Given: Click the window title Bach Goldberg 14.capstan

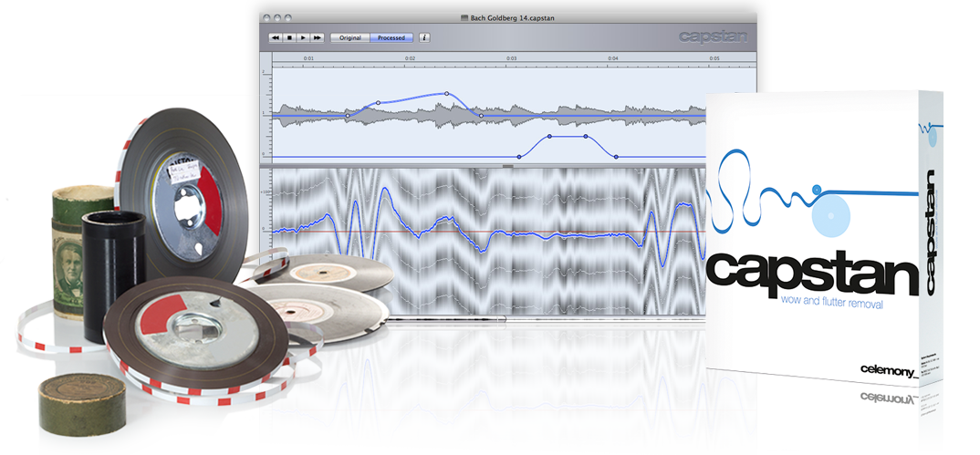Looking at the screenshot, I should point(511,18).
